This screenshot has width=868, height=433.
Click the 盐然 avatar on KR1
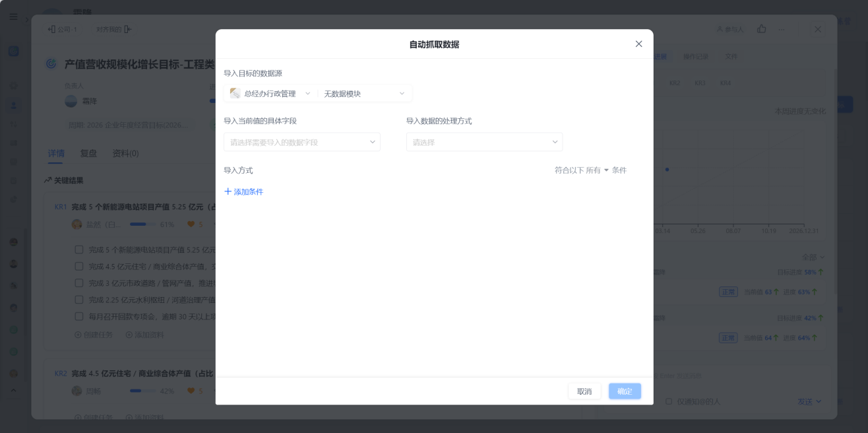coord(77,224)
